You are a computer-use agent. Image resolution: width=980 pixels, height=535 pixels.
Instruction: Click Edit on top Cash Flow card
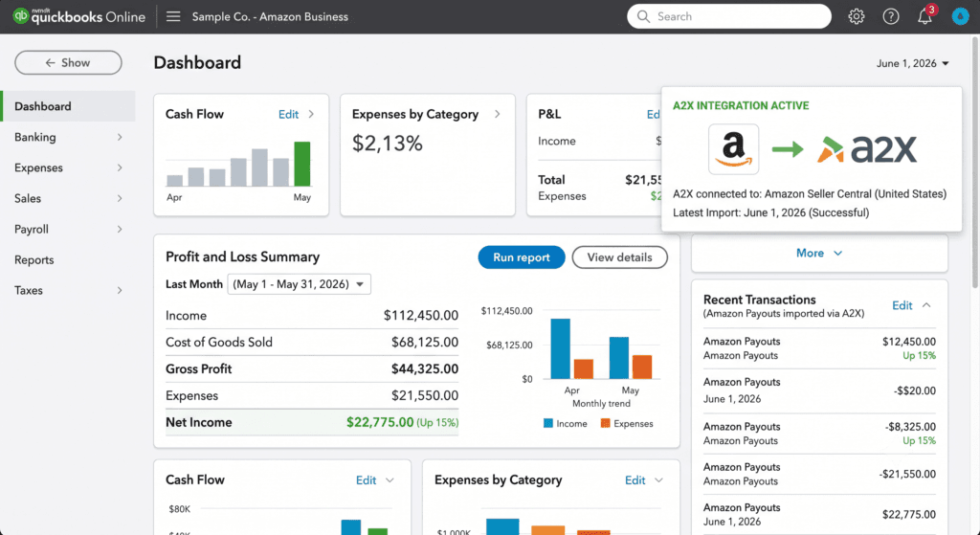click(x=288, y=115)
